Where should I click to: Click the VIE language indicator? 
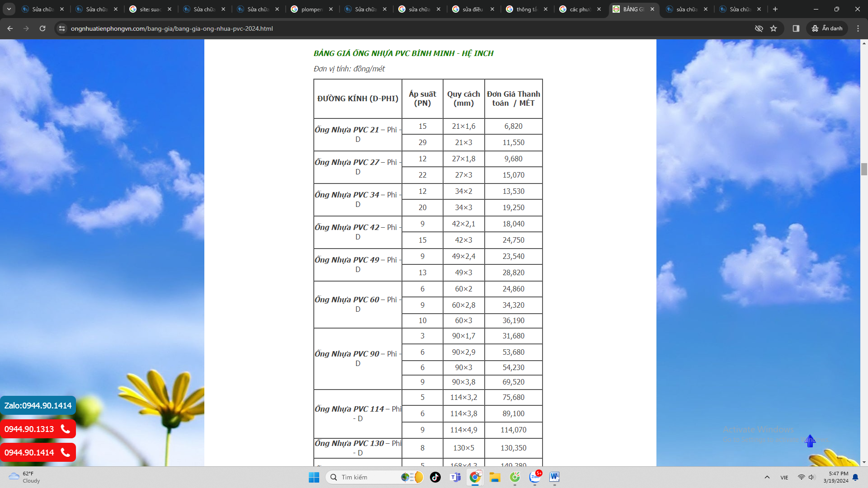[784, 478]
